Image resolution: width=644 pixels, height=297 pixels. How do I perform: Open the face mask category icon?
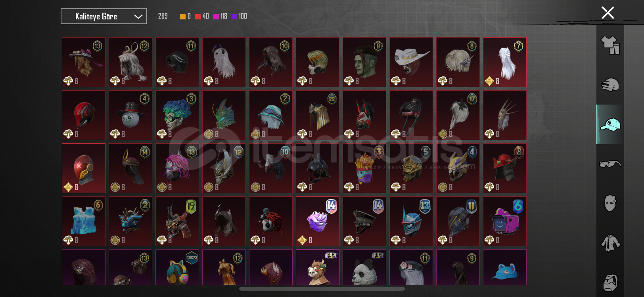click(x=610, y=203)
